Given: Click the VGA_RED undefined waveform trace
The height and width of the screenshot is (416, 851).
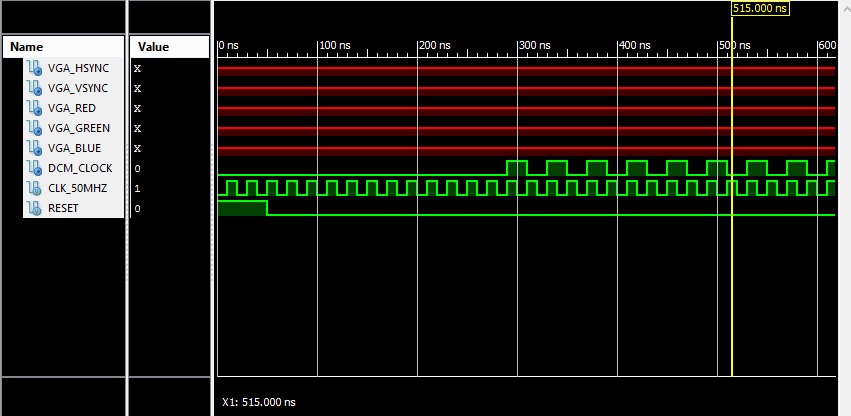Looking at the screenshot, I should coord(526,111).
